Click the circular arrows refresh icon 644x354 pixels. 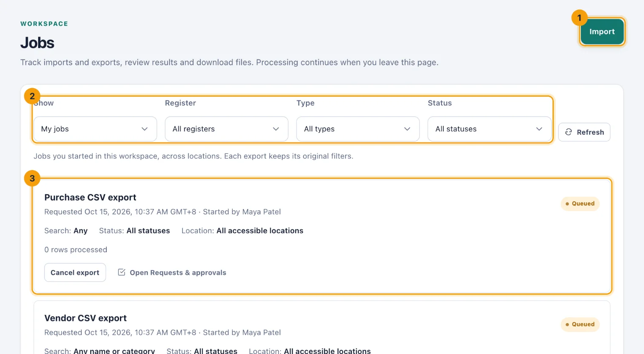pos(569,132)
